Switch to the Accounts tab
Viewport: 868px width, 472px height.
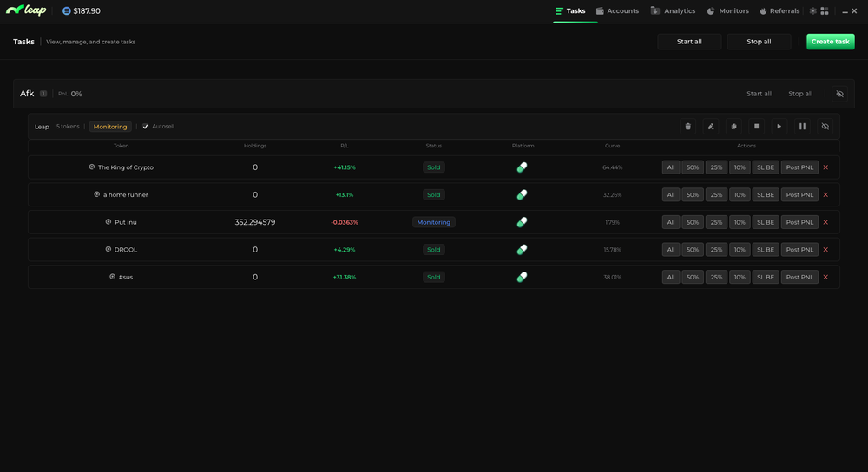click(617, 11)
